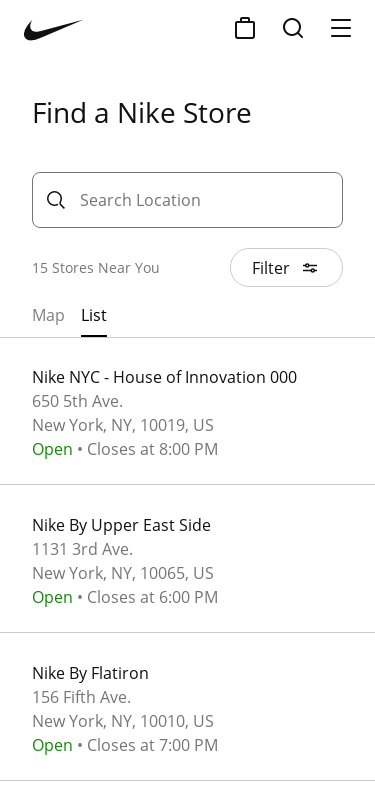
Task: Open site search via magnifier icon
Action: click(293, 28)
